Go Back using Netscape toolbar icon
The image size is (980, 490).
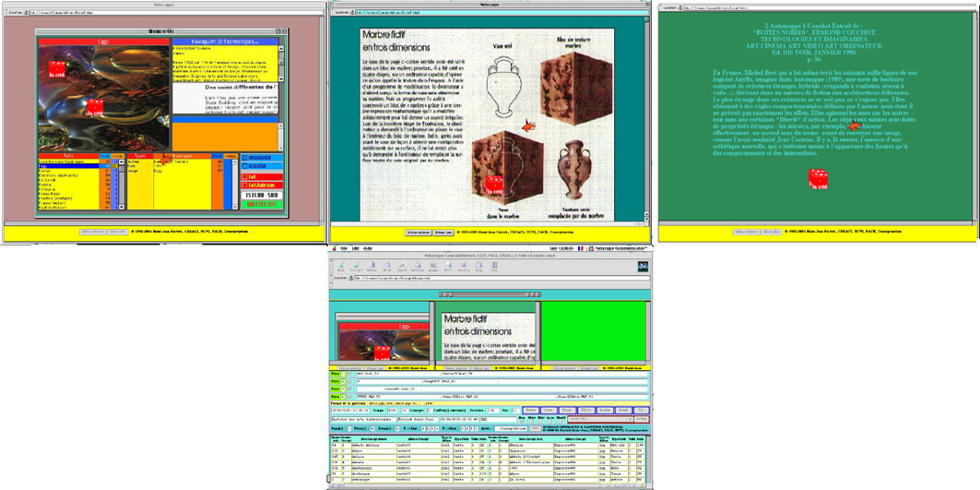(340, 267)
